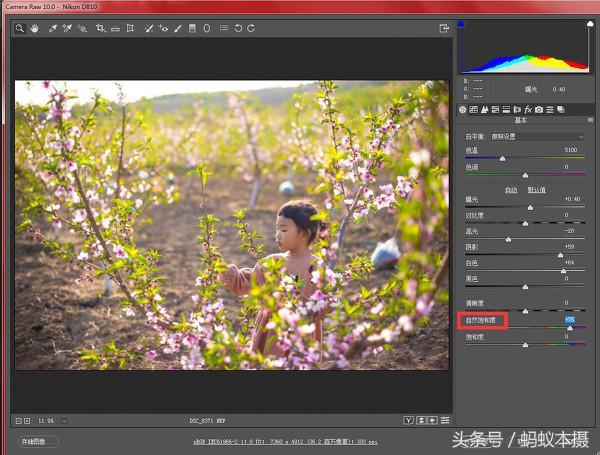Adjust the Blacks slider handle
This screenshot has height=455, width=600.
[525, 287]
